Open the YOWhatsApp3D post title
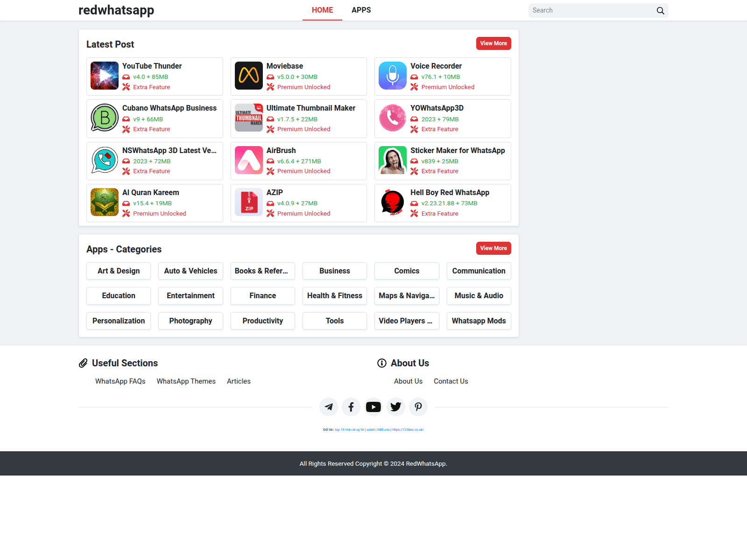The image size is (747, 560). 437,108
